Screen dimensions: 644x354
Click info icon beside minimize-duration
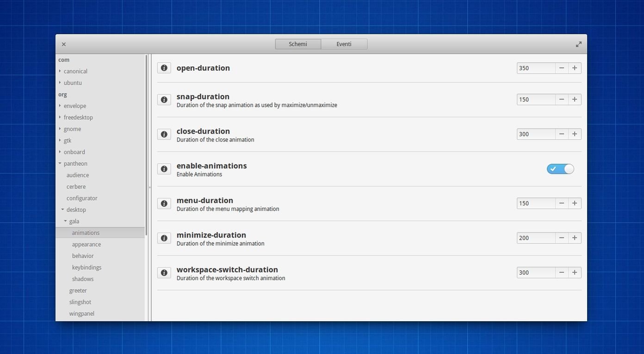[x=164, y=238]
